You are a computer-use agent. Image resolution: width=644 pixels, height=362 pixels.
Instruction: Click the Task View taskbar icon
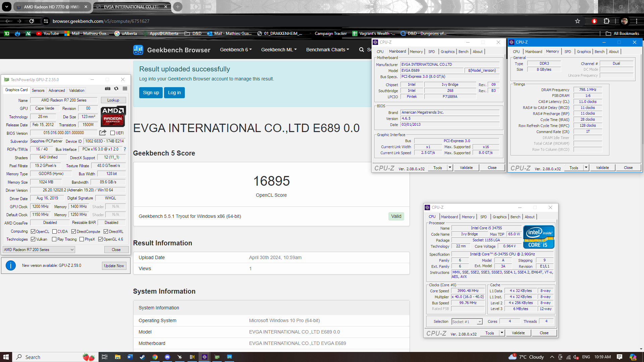[105, 357]
